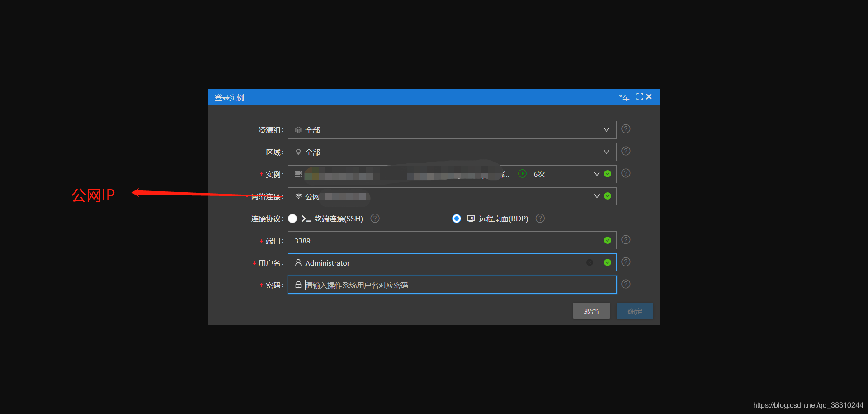Select 终端连接(SSH) connection protocol
This screenshot has height=414, width=868.
tap(292, 219)
